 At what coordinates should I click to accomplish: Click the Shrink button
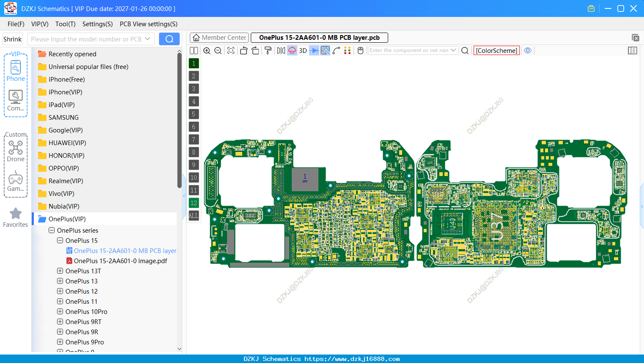pos(13,39)
